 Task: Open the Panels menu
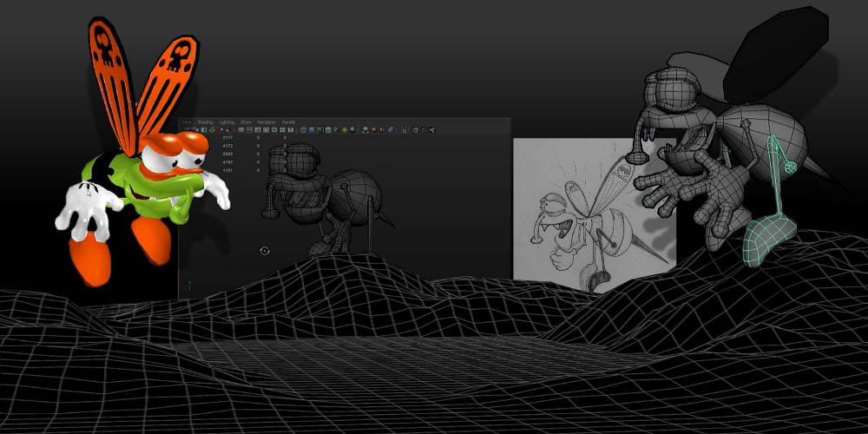click(x=288, y=122)
